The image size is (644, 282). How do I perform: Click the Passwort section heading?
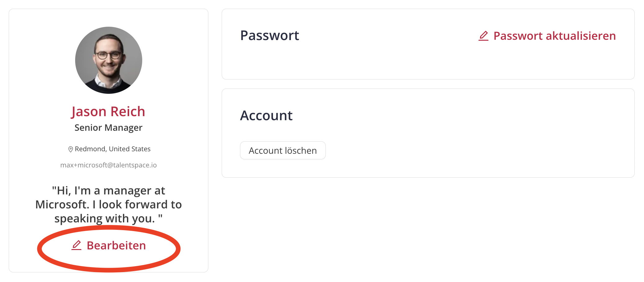pos(270,35)
